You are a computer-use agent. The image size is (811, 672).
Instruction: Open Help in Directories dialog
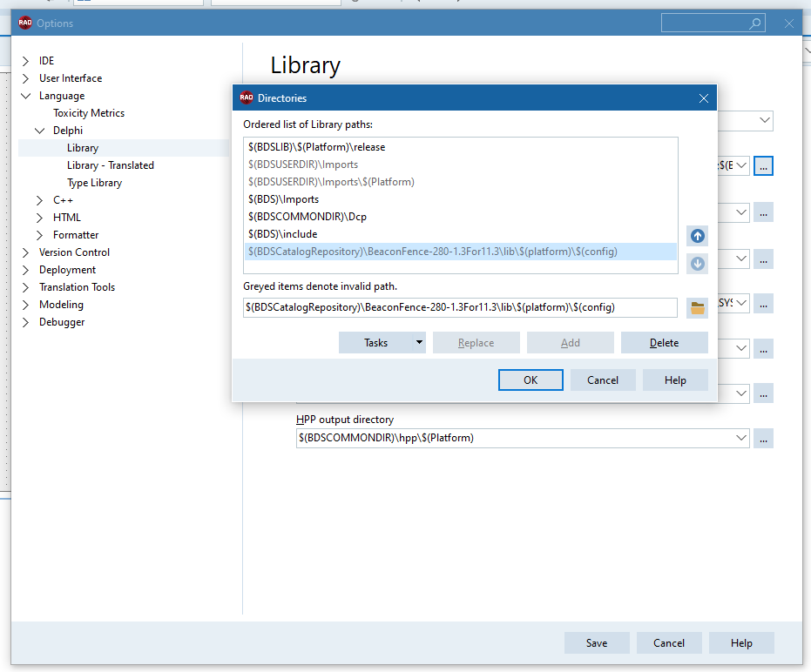tap(675, 380)
